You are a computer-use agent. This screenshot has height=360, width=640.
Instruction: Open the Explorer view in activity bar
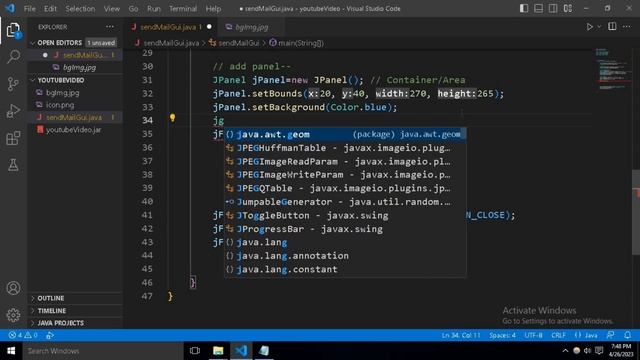click(x=13, y=31)
